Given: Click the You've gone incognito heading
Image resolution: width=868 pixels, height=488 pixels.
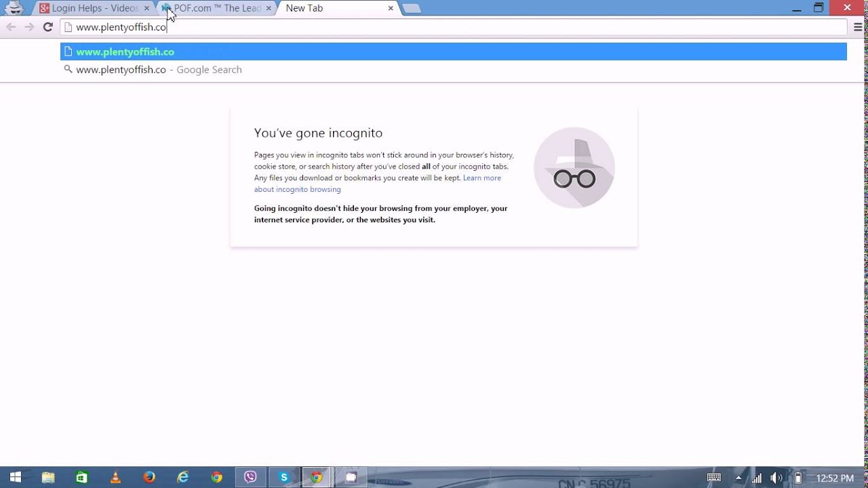Looking at the screenshot, I should [x=318, y=133].
